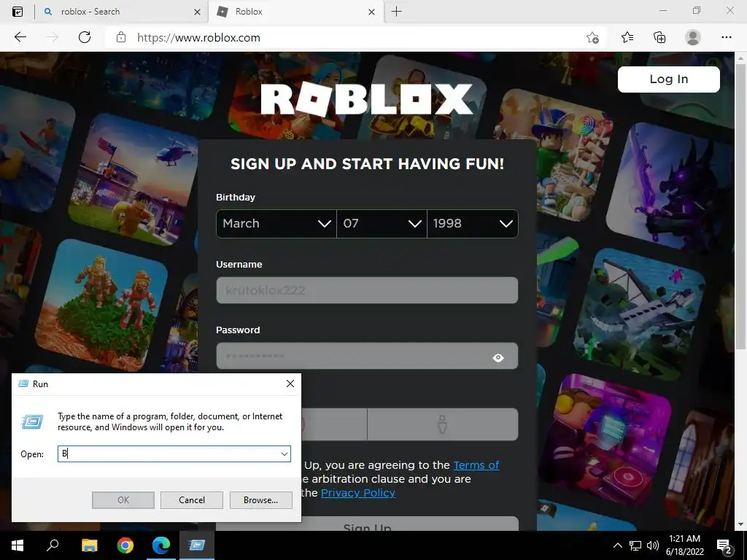The width and height of the screenshot is (747, 560).
Task: Click Cancel in the Run dialog
Action: (x=192, y=500)
